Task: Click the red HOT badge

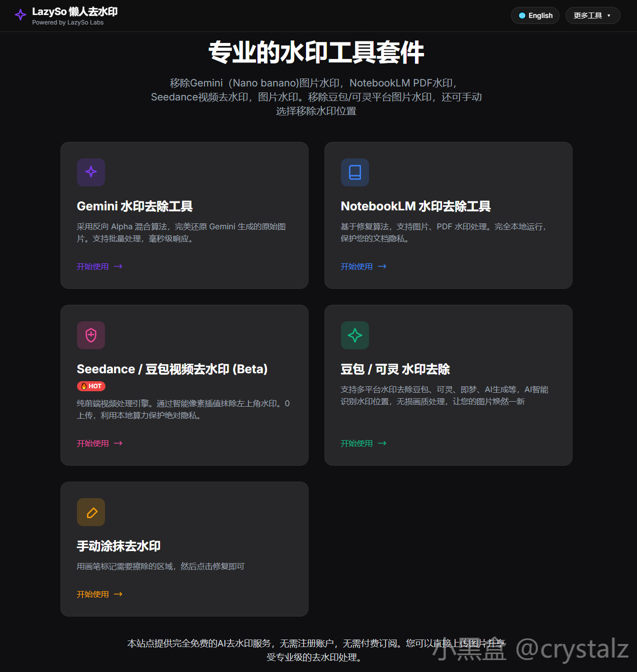Action: click(x=91, y=386)
